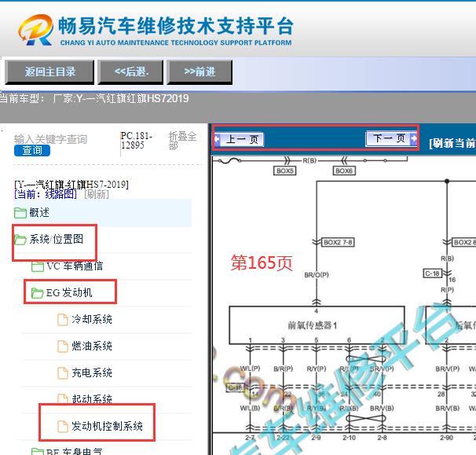This screenshot has width=476, height=455.
Task: Click the VC 车辆通信 folder icon
Action: click(x=38, y=266)
